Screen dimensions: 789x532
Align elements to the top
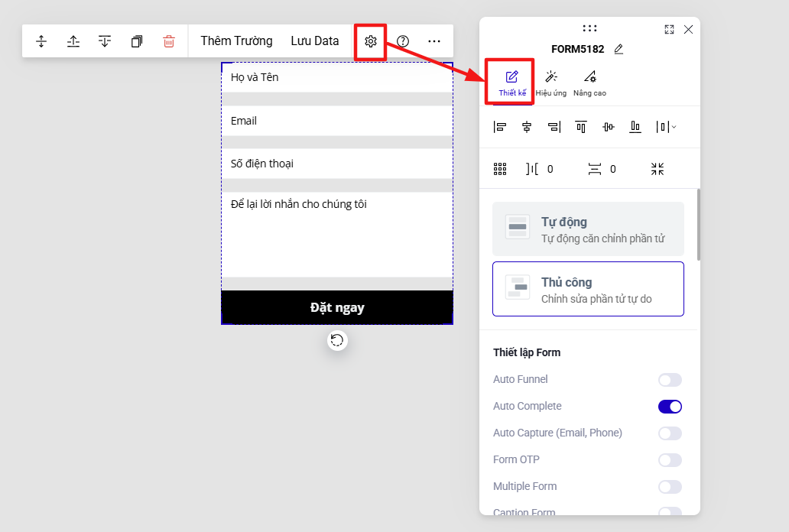tap(581, 127)
